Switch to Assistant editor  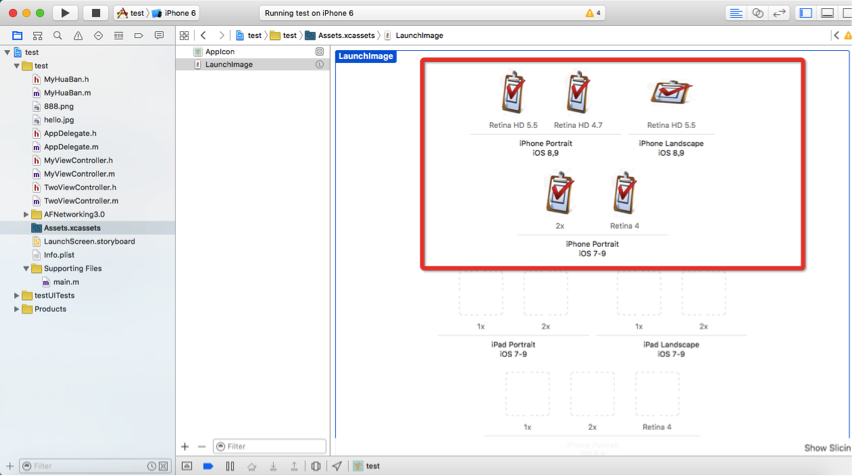click(757, 13)
